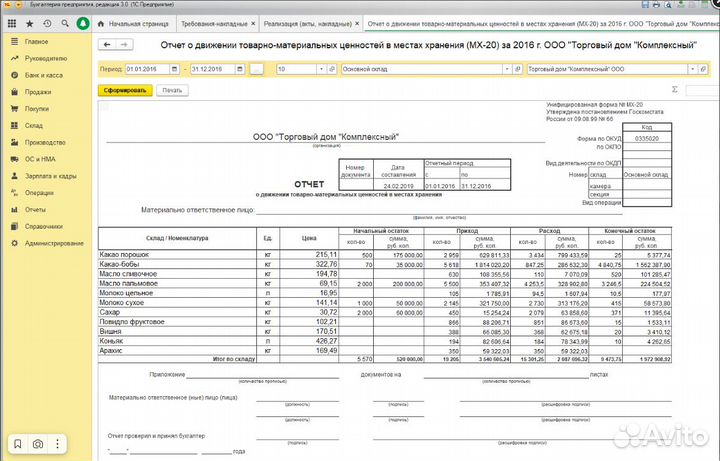Open Покупки section with cart icon

(x=37, y=108)
